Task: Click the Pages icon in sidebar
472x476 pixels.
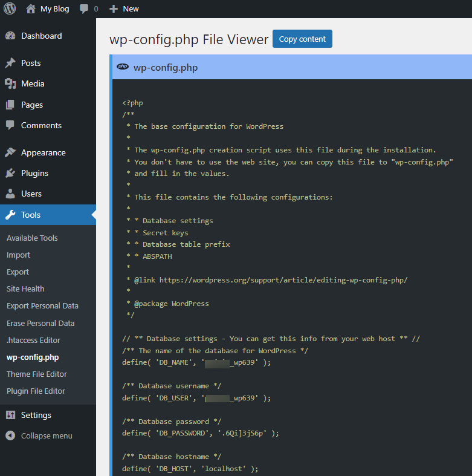Action: [x=10, y=105]
